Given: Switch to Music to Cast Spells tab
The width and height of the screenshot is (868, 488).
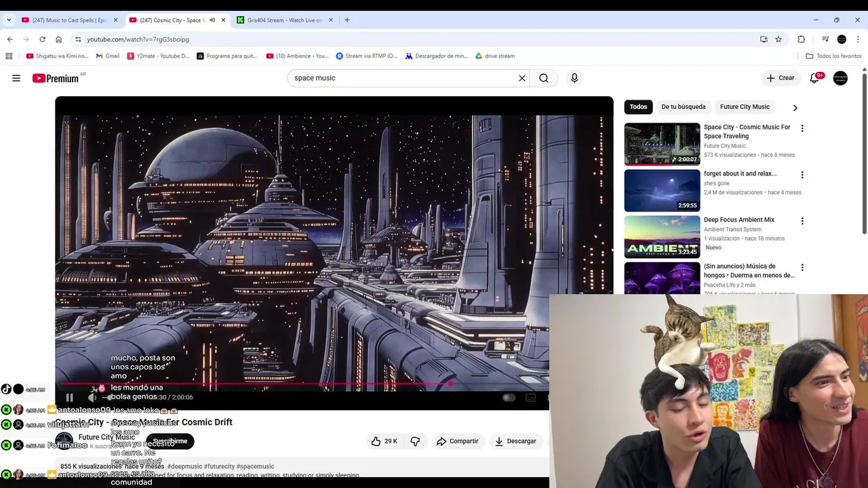Looking at the screenshot, I should (68, 20).
